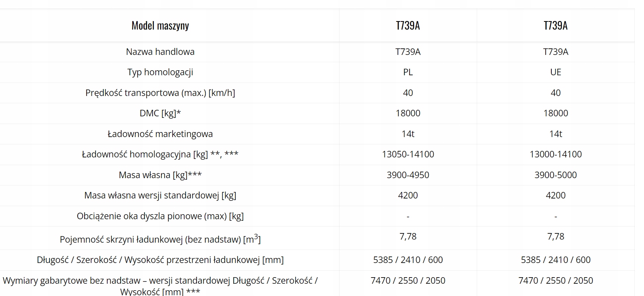Select the 'Typ homologacji' row label
Viewport: 644px width, 296px height.
[160, 72]
